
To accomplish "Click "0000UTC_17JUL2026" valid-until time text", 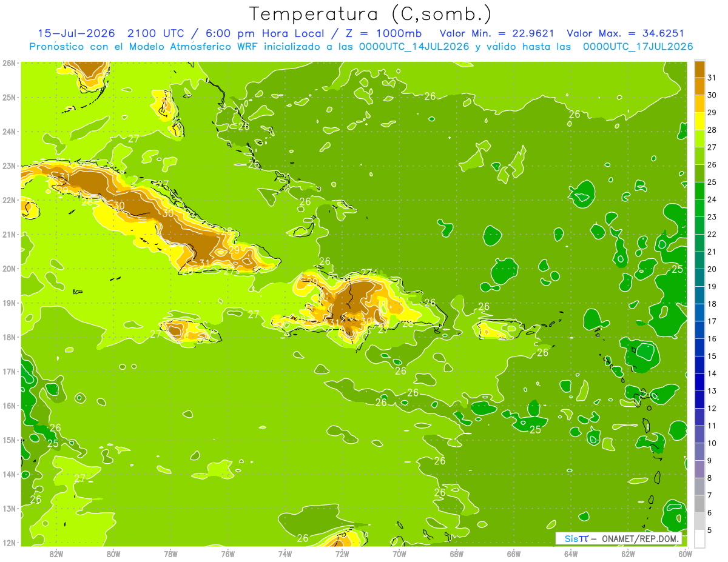I will [638, 47].
